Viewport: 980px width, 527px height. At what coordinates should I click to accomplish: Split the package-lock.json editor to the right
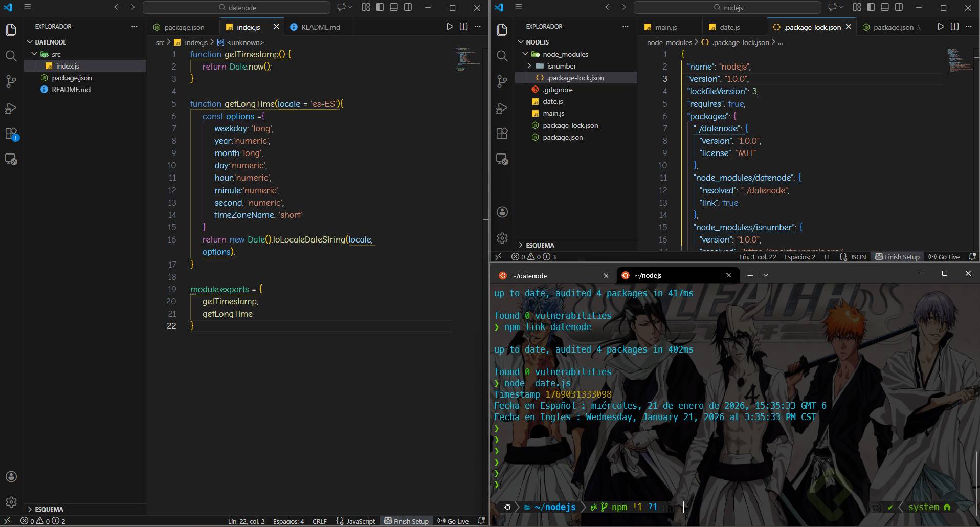tap(954, 27)
